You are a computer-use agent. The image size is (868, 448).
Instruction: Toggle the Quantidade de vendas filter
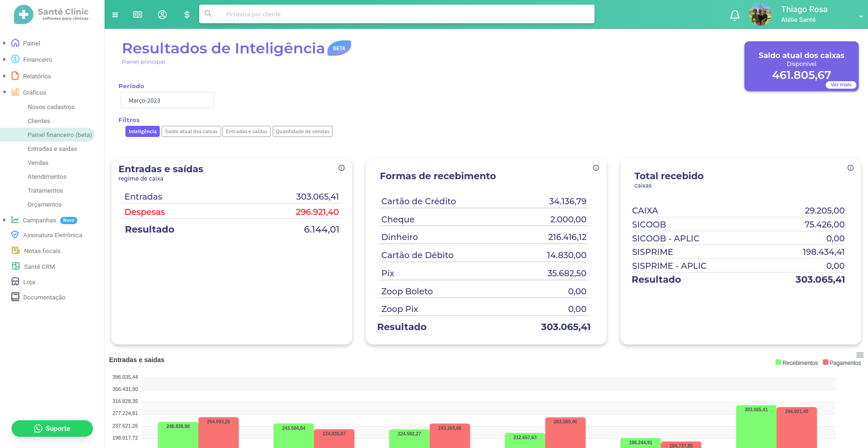coord(302,132)
